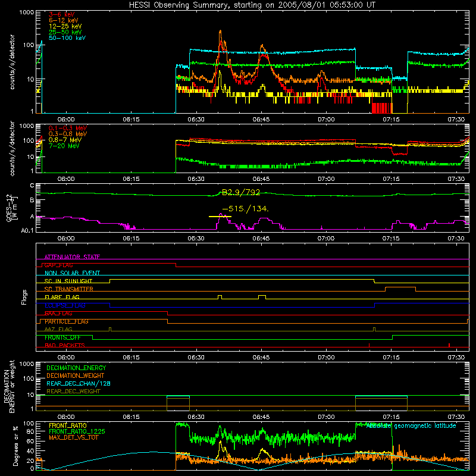Click the FRONT_RATIO legend label
The width and height of the screenshot is (476, 476).
coord(68,425)
